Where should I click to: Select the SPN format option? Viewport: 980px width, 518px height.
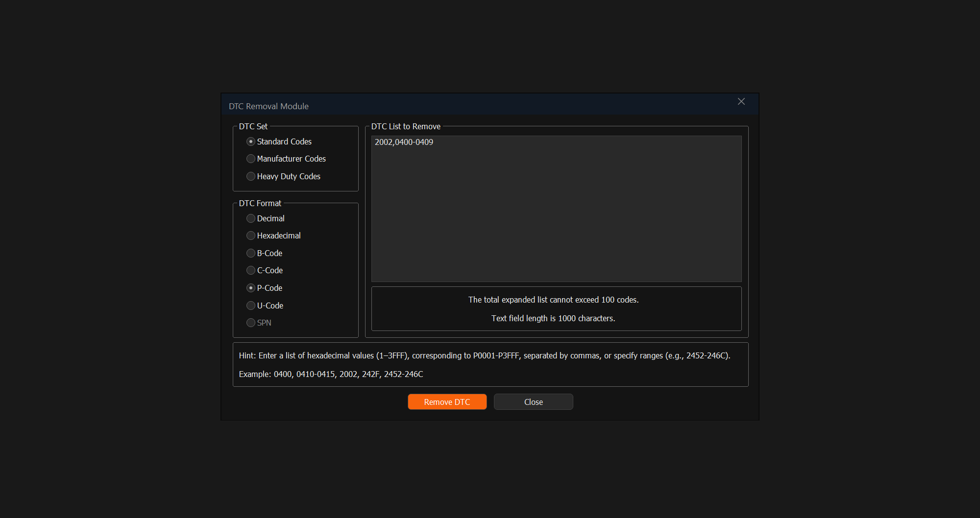point(251,323)
